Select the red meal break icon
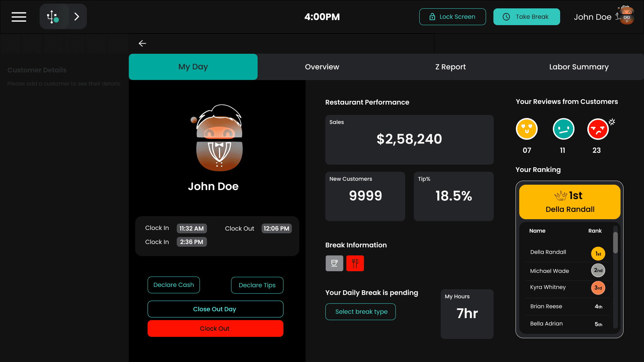This screenshot has width=644, height=362. click(355, 263)
